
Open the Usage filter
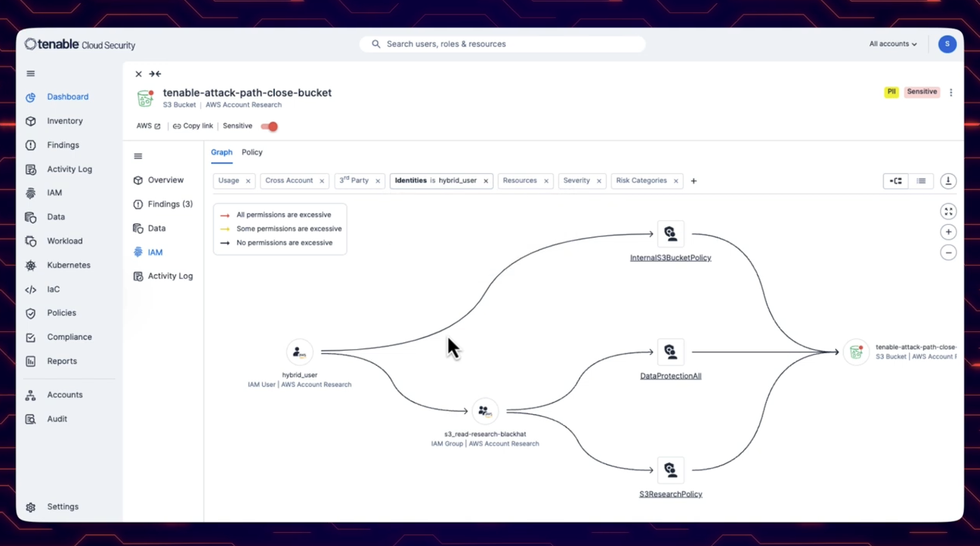click(229, 181)
